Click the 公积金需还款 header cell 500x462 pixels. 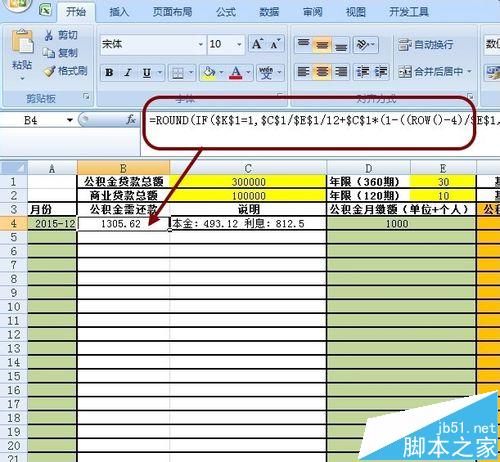123,209
